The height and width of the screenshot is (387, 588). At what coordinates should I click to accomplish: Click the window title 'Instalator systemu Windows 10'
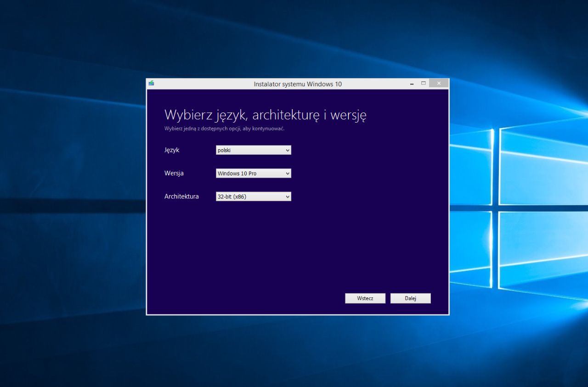tap(298, 84)
